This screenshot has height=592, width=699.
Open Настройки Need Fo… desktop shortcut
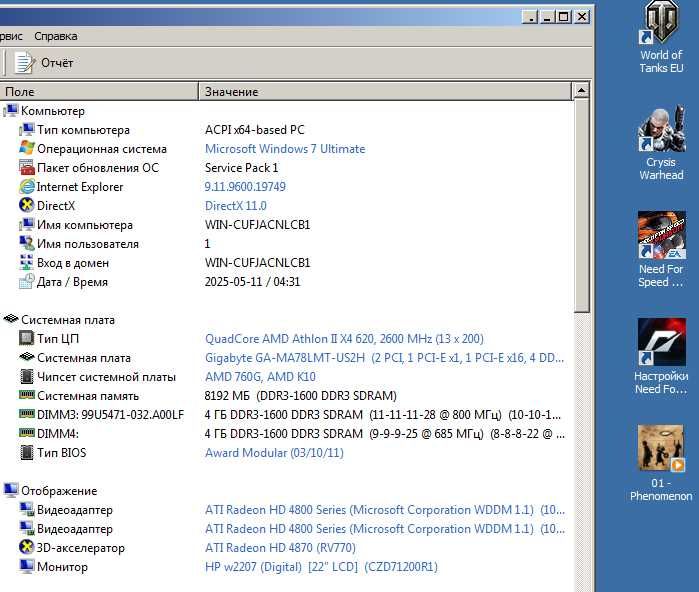(661, 357)
